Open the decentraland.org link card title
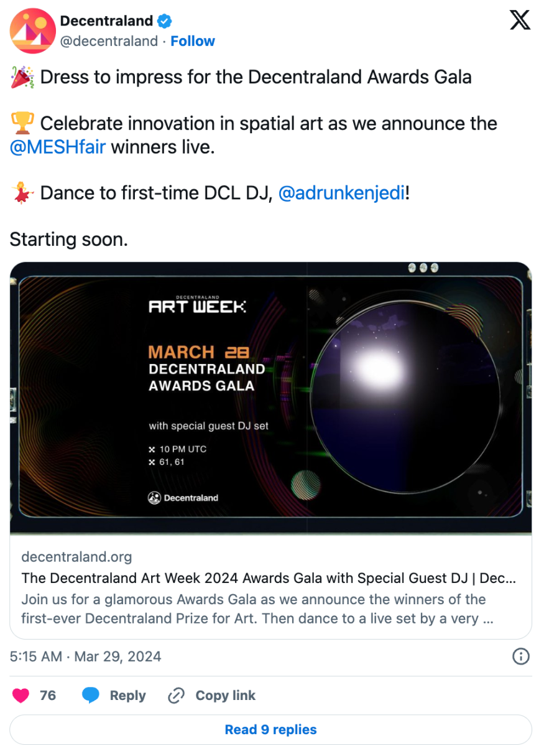 269,578
